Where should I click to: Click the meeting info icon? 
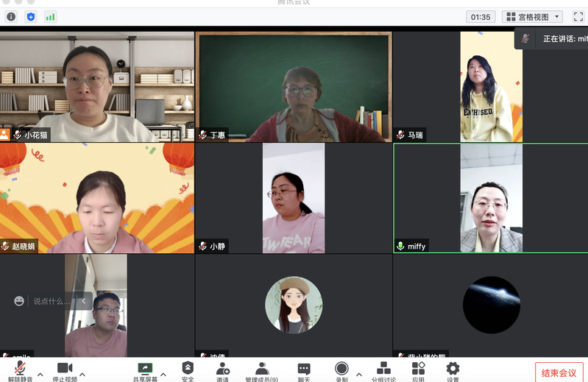[11, 16]
